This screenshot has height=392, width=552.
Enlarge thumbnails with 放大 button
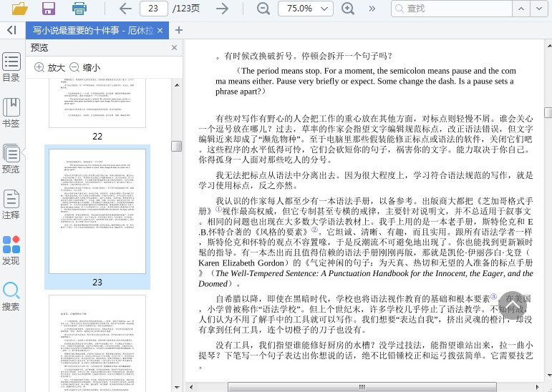click(49, 67)
